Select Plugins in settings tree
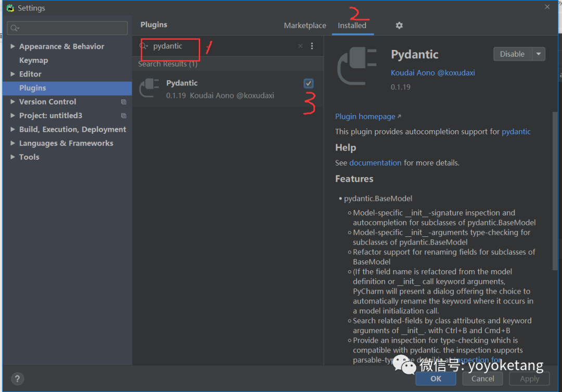Image resolution: width=562 pixels, height=392 pixels. click(x=67, y=88)
